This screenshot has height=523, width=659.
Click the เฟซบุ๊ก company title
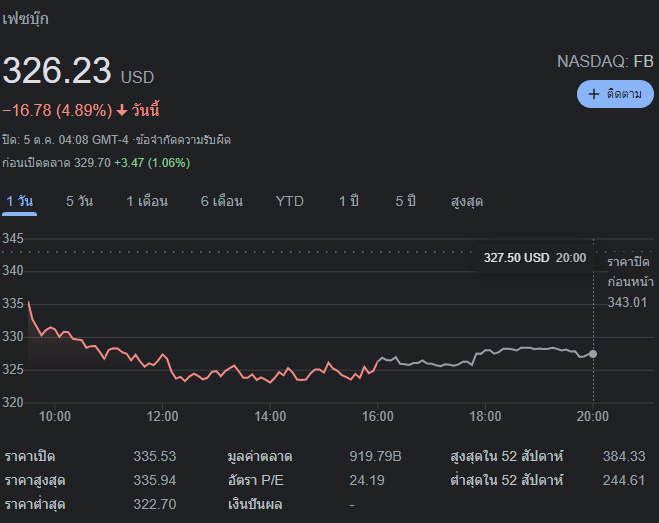click(25, 19)
